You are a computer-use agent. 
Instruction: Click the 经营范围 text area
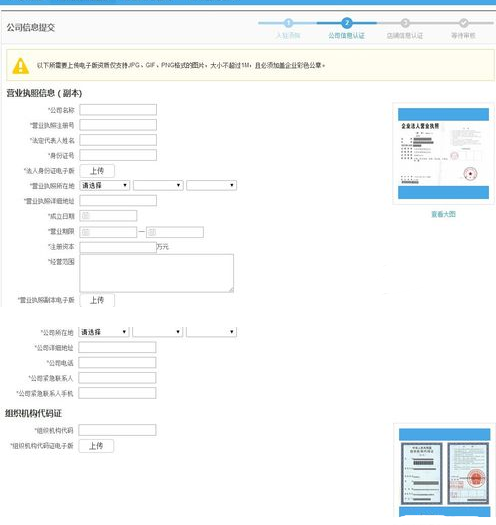coord(156,273)
